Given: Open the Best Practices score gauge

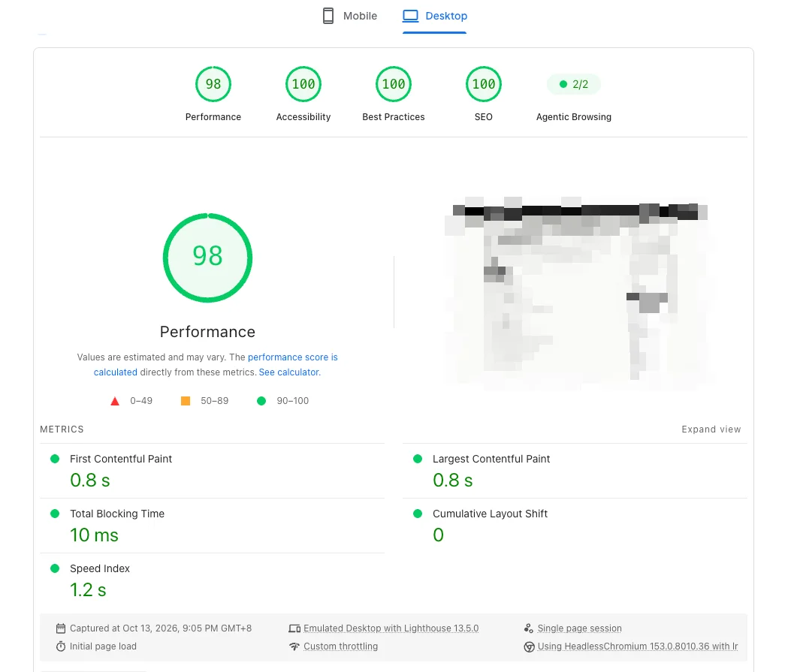Looking at the screenshot, I should click(394, 84).
